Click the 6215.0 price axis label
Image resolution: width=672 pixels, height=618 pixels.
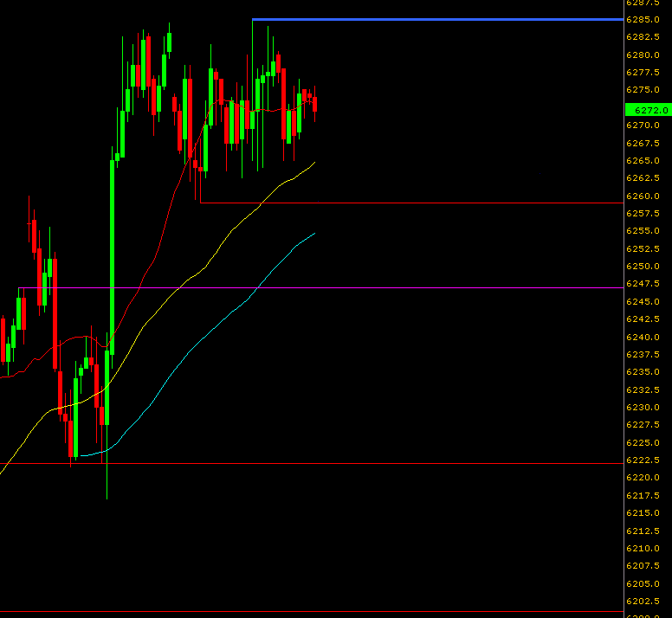click(643, 513)
